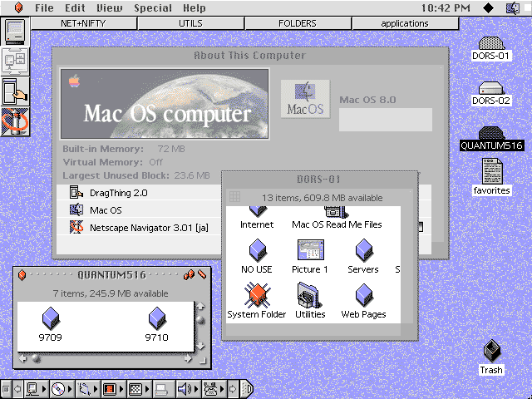Select DragThing 2.0 row in memory list
The height and width of the screenshot is (399, 532).
tap(139, 193)
